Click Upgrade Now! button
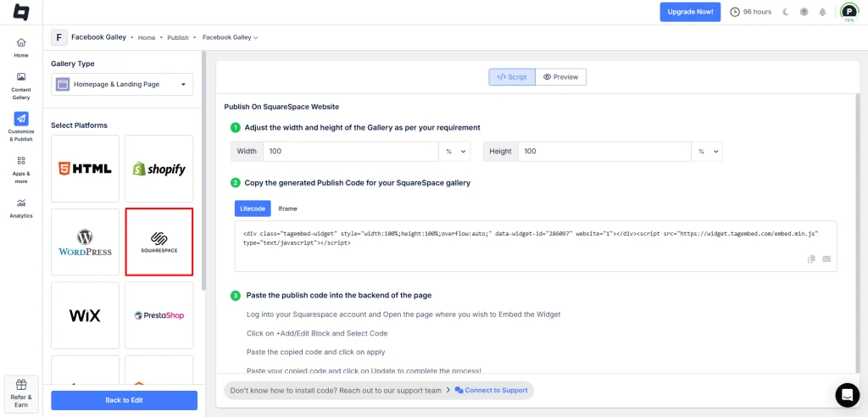This screenshot has width=868, height=417. point(690,12)
